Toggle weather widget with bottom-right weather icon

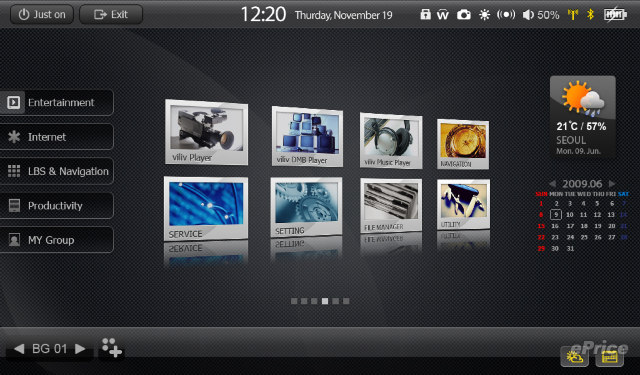coord(574,357)
